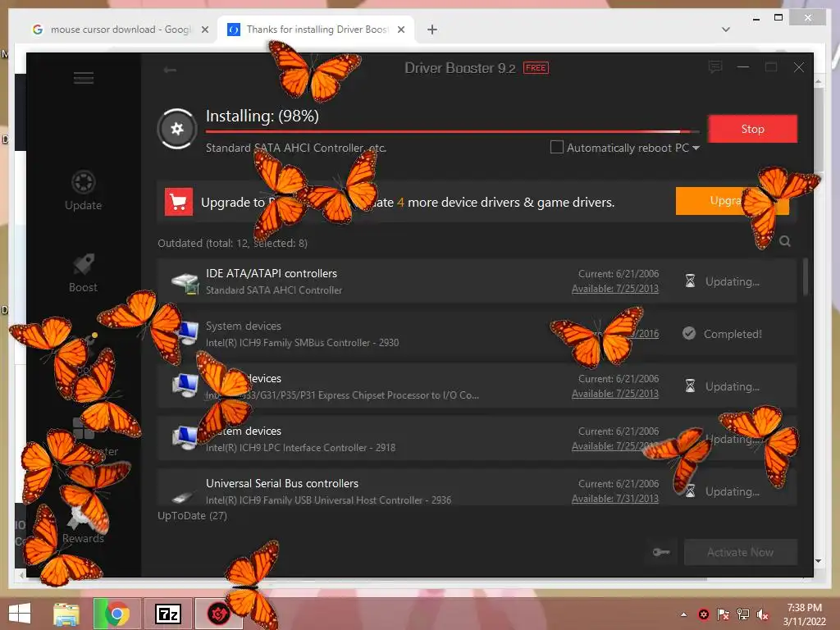Select the Standard SATA AHCI Controller row text
840x630 pixels.
(274, 290)
